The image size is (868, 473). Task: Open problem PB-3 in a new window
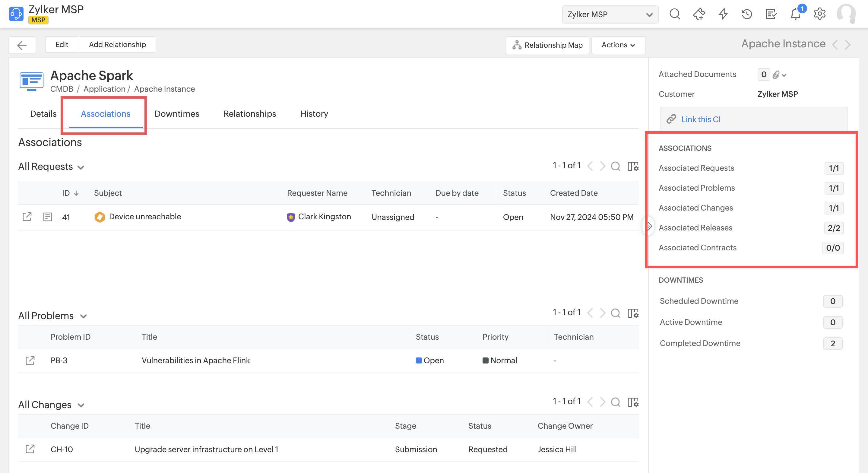[30, 360]
